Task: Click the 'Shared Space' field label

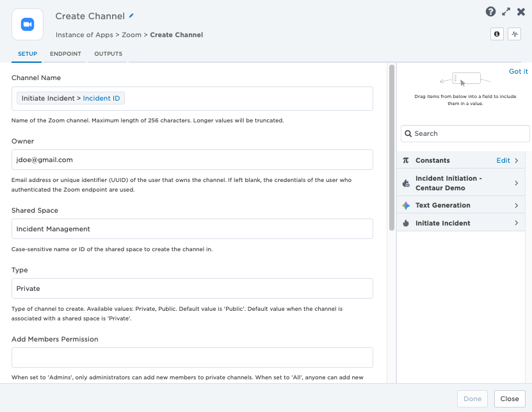Action: [x=35, y=211]
